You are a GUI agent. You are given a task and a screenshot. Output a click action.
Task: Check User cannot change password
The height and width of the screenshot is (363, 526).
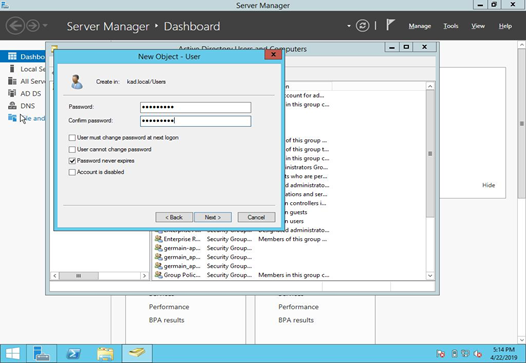point(72,149)
